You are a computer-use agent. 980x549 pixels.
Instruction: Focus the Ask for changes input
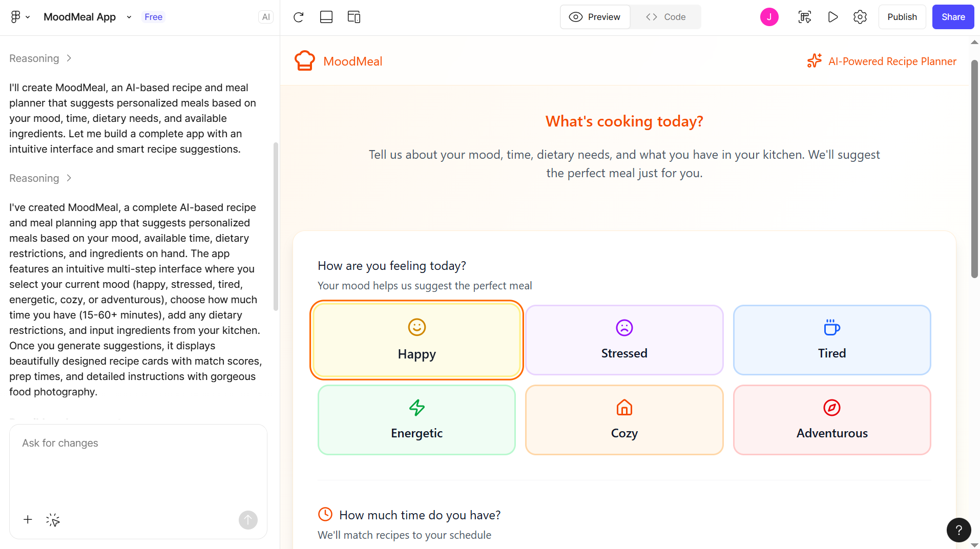(138, 466)
